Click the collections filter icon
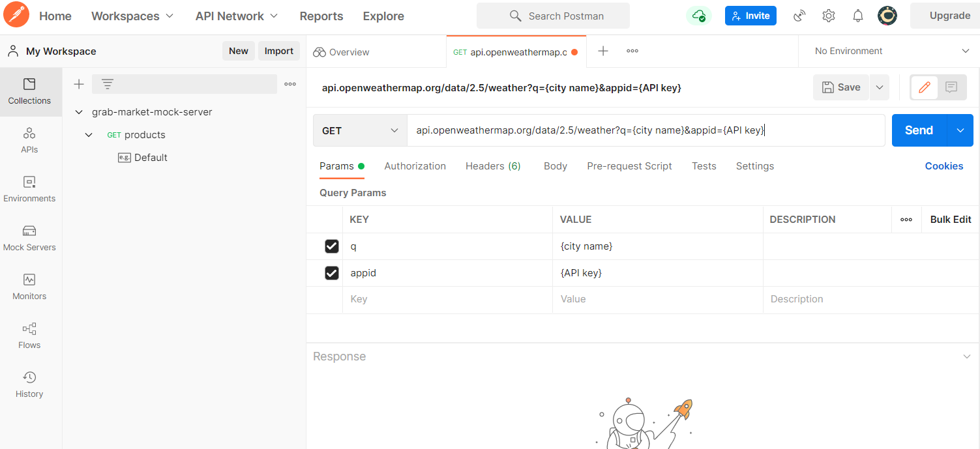Screen dimensions: 980x449 pyautogui.click(x=108, y=84)
